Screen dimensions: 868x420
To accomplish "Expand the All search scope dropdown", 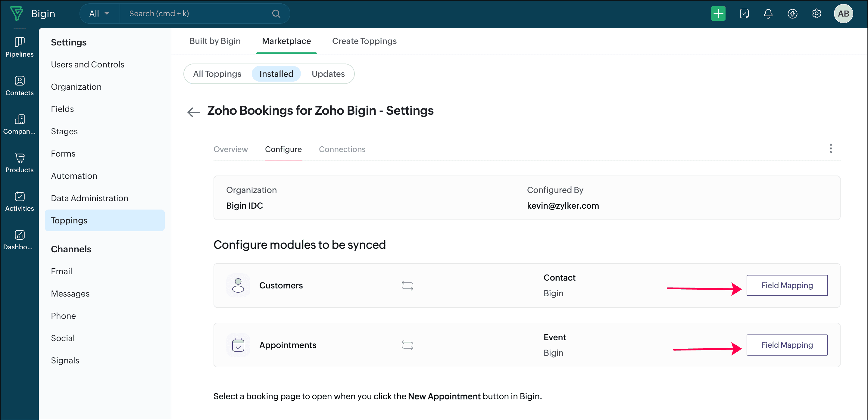I will pos(99,14).
